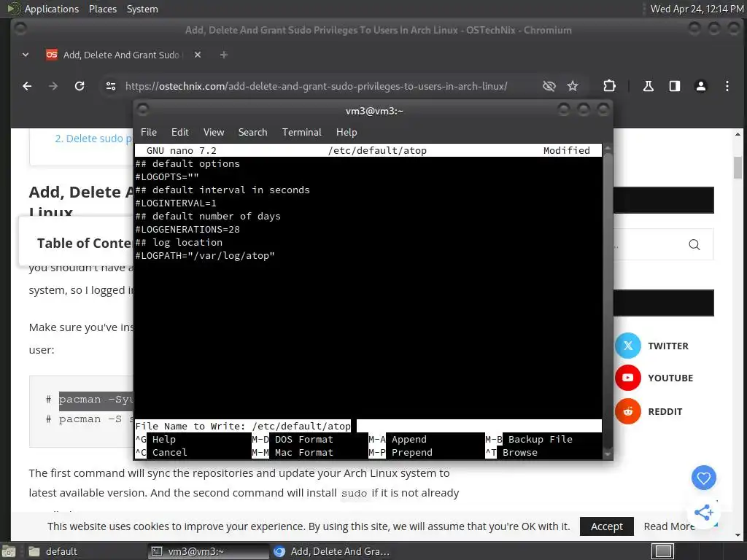
Task: Click the share icon on the webpage
Action: (x=704, y=513)
